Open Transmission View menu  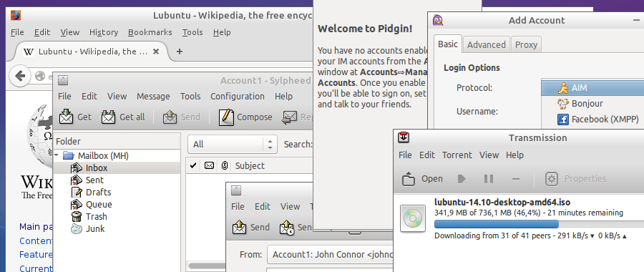pos(489,155)
